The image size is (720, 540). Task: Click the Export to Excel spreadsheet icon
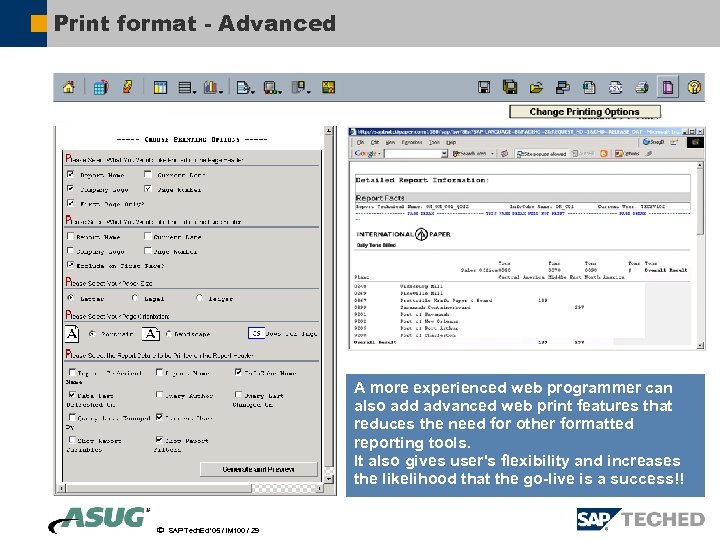589,87
